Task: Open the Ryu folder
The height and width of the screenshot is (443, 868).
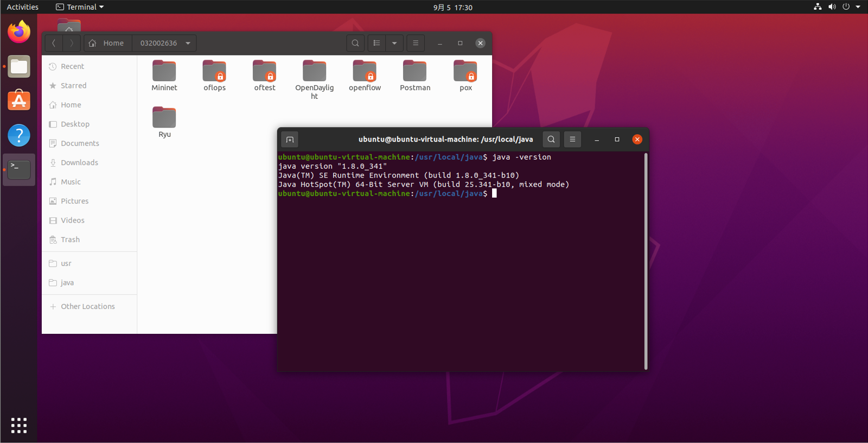Action: pos(164,122)
